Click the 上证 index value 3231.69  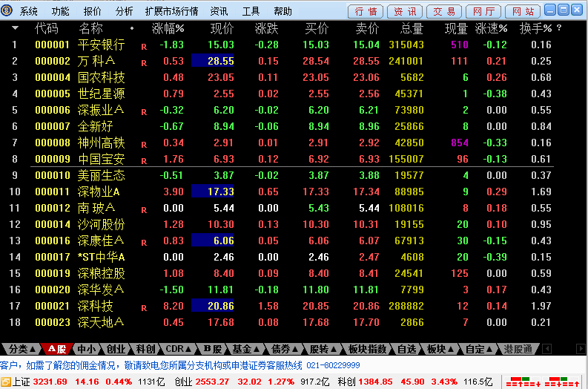point(50,382)
